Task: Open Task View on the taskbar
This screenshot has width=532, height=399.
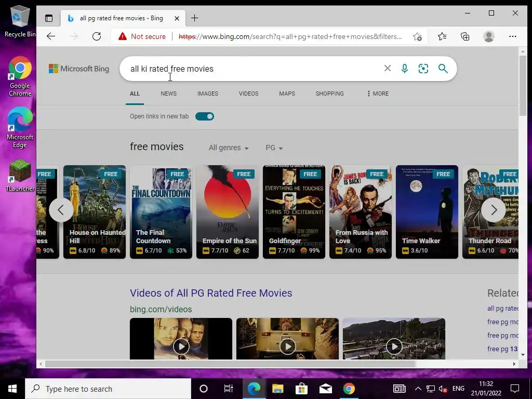Action: coord(229,389)
